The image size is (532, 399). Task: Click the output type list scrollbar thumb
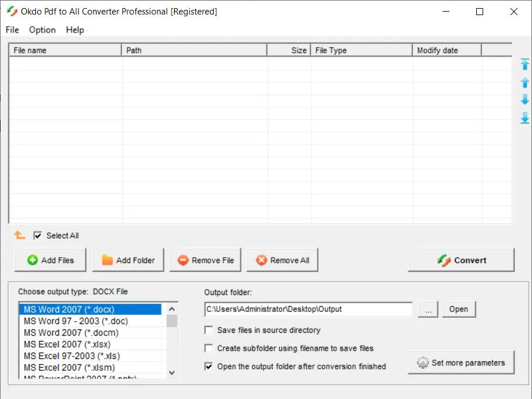tap(172, 321)
